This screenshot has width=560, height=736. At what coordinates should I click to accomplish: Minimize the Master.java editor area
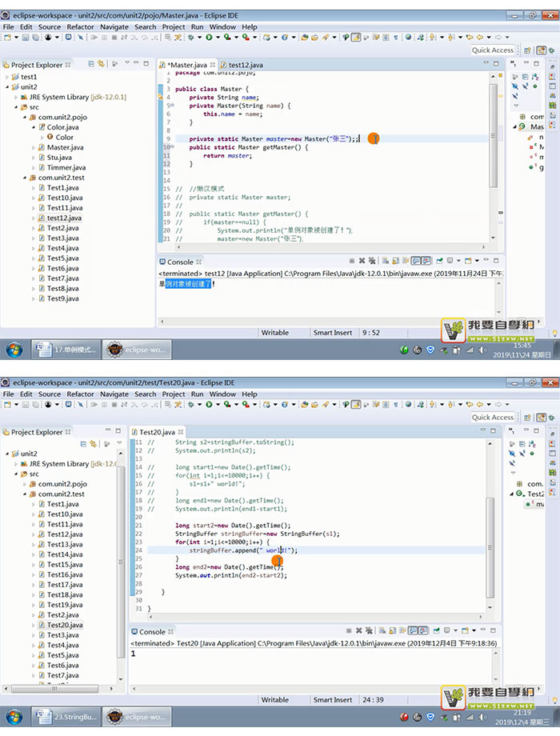pos(486,63)
